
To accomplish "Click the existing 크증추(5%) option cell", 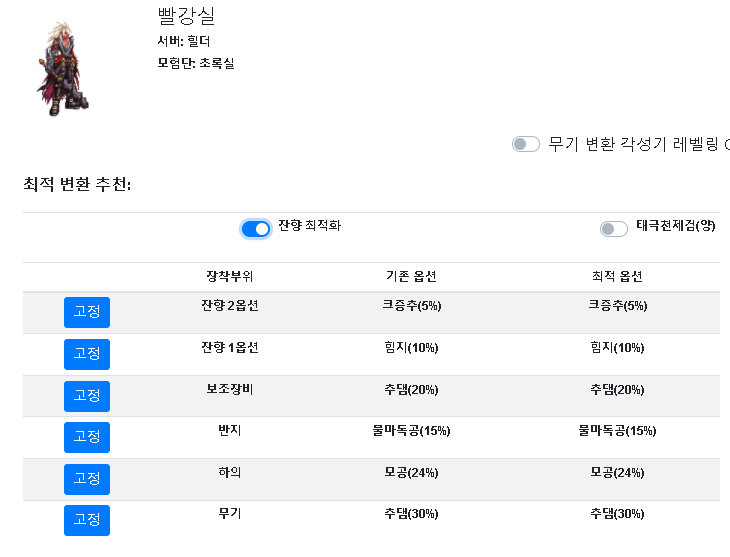I will pos(411,306).
